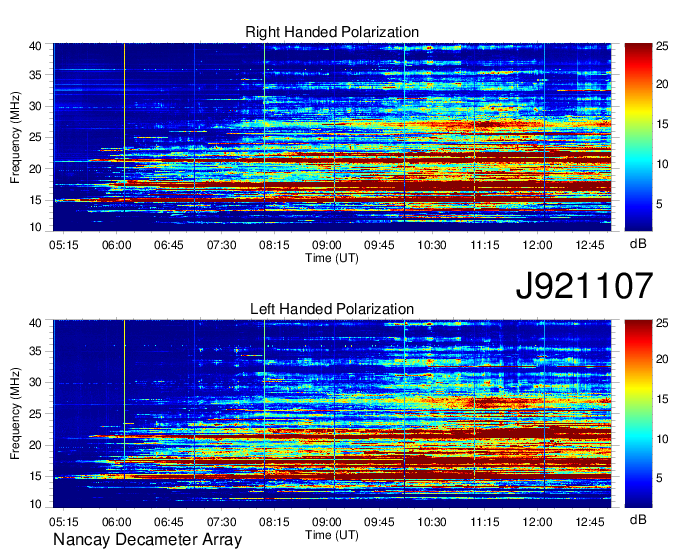
Task: Click the 05:15 tick on the top time axis
Action: [x=64, y=245]
